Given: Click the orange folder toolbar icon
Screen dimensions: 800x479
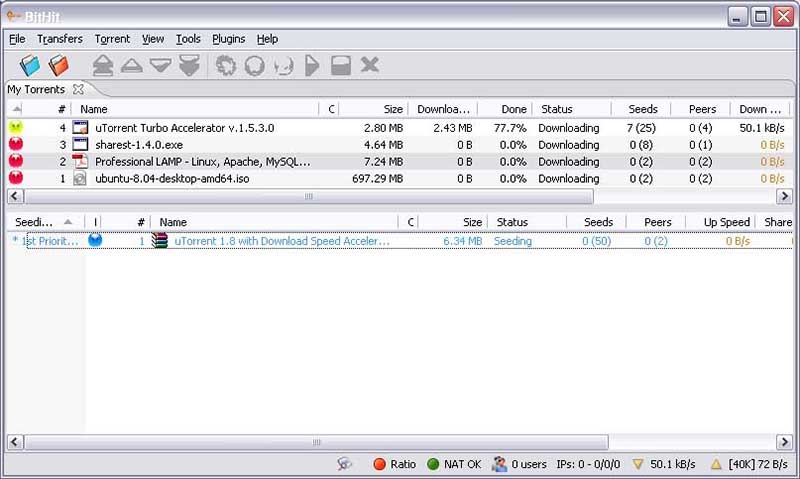Looking at the screenshot, I should (59, 66).
